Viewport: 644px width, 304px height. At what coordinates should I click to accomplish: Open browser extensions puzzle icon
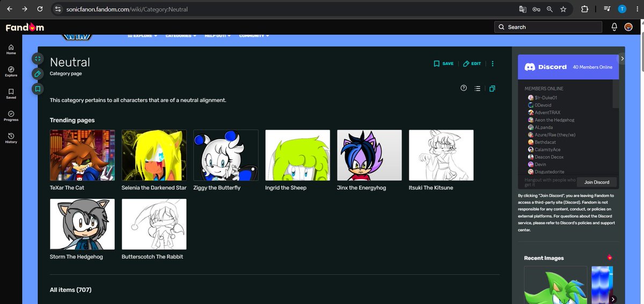click(x=585, y=9)
